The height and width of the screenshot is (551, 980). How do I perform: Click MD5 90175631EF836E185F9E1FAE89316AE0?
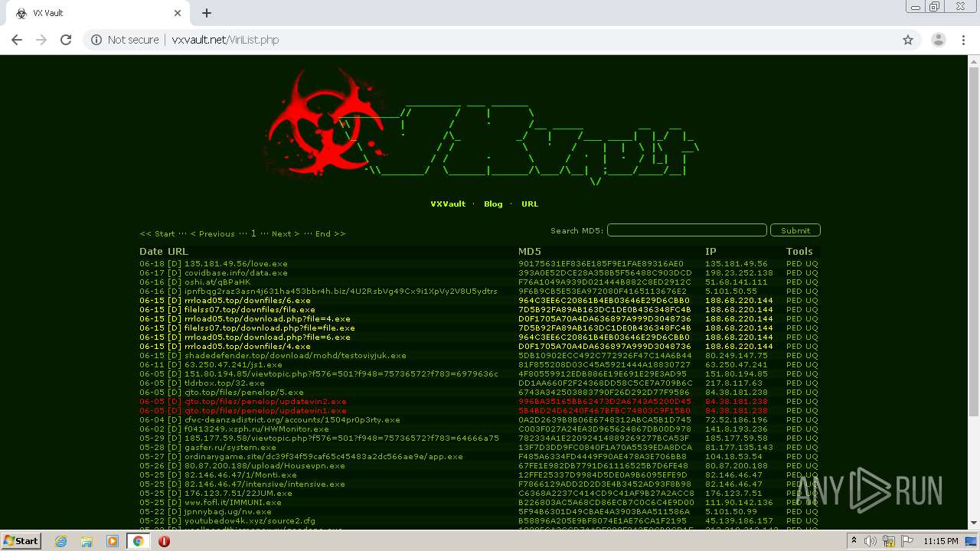[601, 263]
